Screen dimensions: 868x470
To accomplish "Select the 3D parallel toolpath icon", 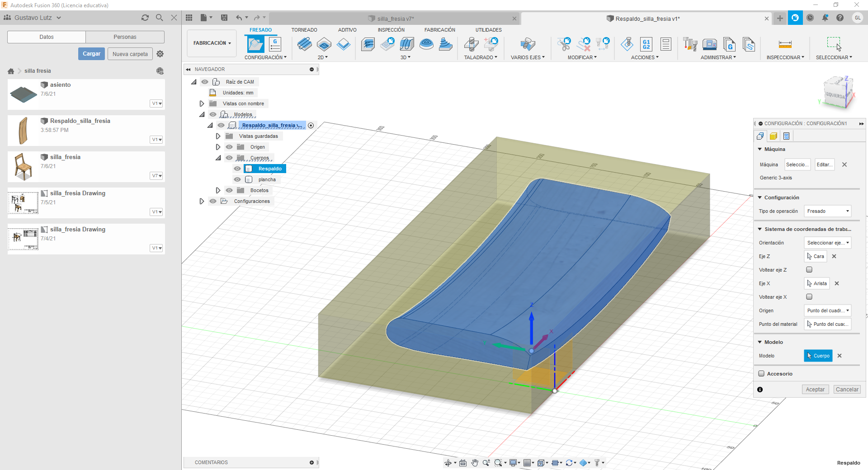I will point(407,44).
